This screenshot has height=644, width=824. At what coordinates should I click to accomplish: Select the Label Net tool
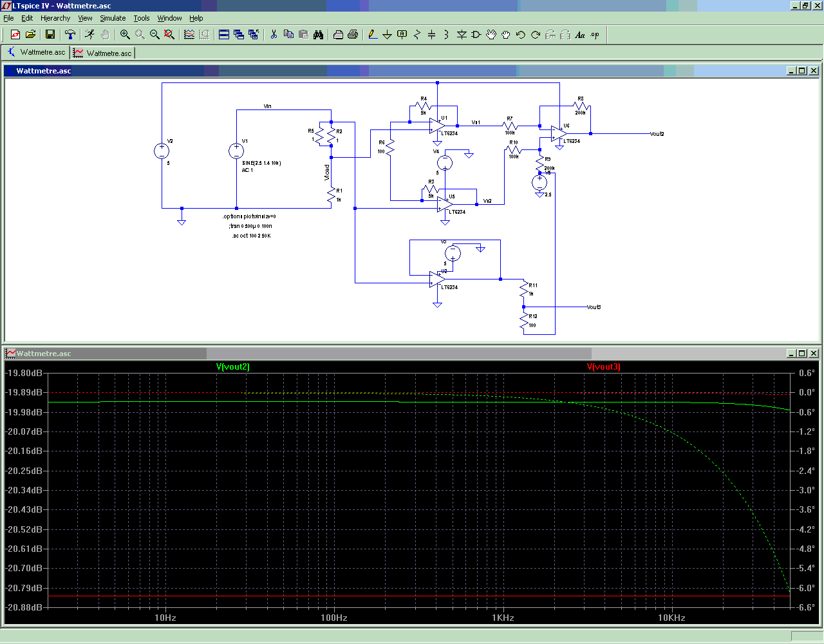pyautogui.click(x=402, y=35)
